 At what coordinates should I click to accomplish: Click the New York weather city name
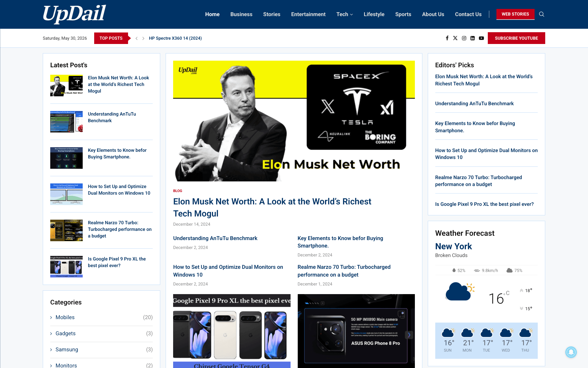point(453,246)
